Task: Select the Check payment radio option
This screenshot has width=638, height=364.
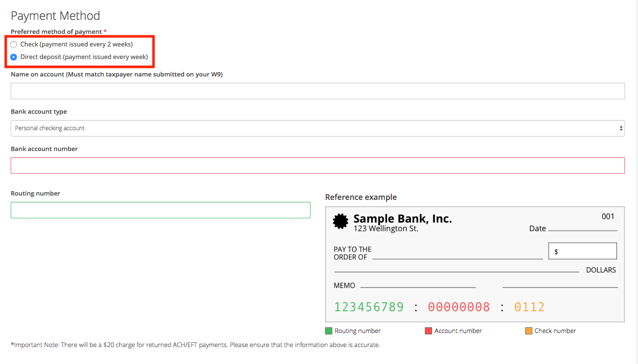Action: [x=14, y=45]
